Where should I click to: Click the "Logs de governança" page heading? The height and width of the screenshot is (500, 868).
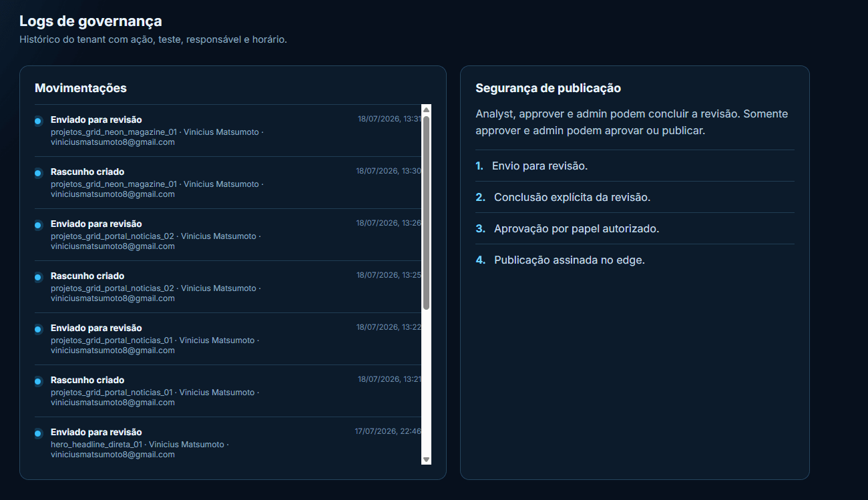pyautogui.click(x=91, y=22)
